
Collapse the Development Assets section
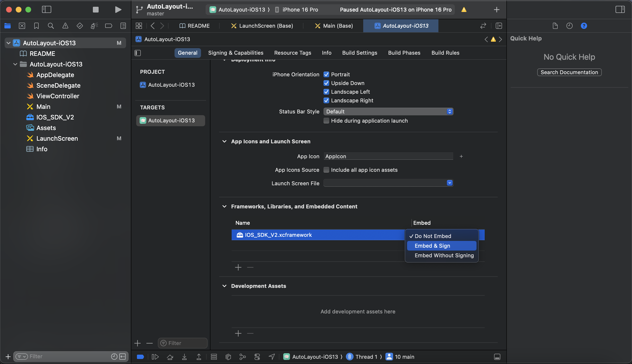click(x=224, y=286)
